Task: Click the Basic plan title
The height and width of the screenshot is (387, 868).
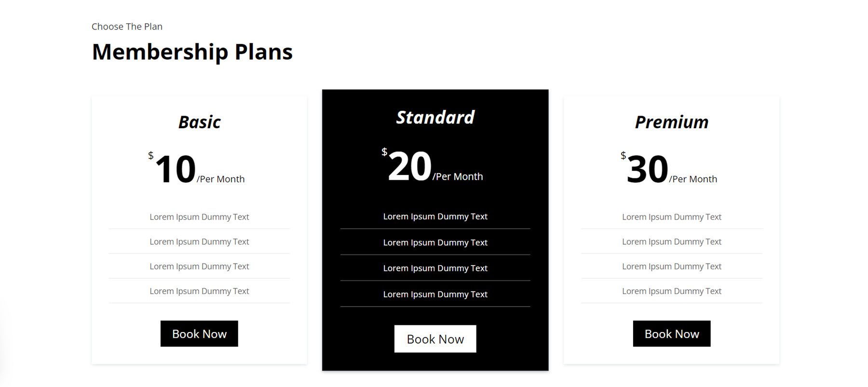Action: point(199,122)
